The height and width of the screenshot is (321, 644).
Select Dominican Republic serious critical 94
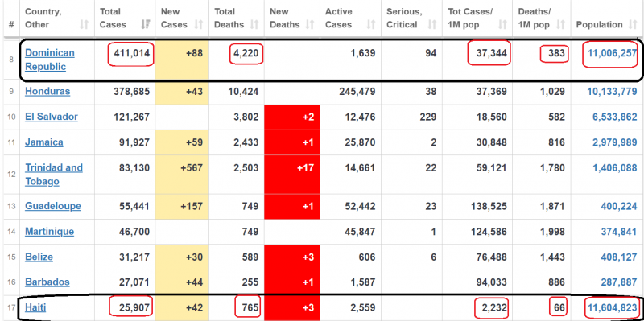pyautogui.click(x=431, y=53)
